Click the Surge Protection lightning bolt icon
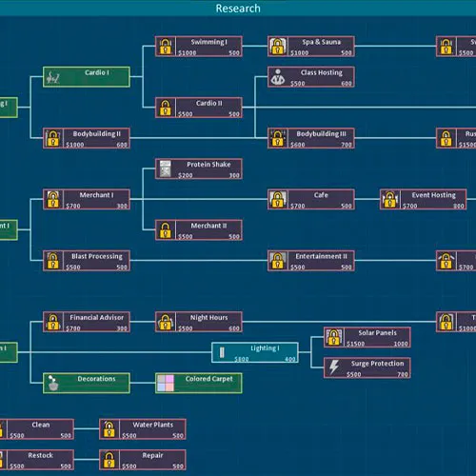The height and width of the screenshot is (476, 476). point(333,367)
